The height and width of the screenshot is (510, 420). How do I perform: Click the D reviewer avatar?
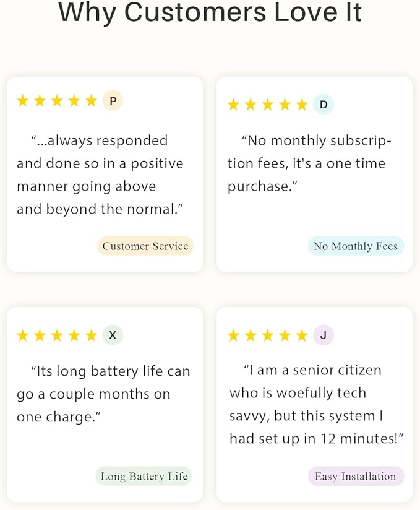point(323,105)
